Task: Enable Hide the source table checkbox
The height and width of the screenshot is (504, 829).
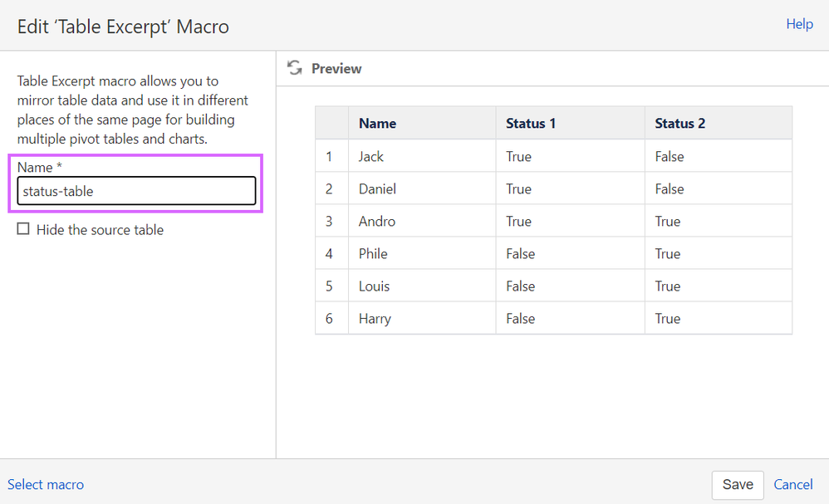Action: 23,229
